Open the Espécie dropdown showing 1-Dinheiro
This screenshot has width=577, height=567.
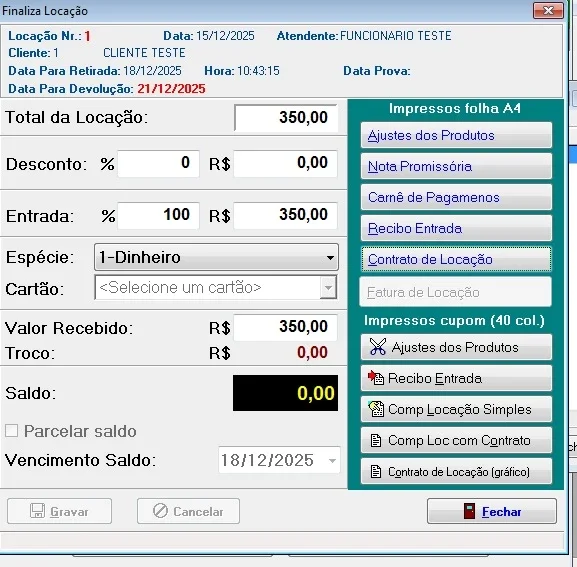(216, 257)
